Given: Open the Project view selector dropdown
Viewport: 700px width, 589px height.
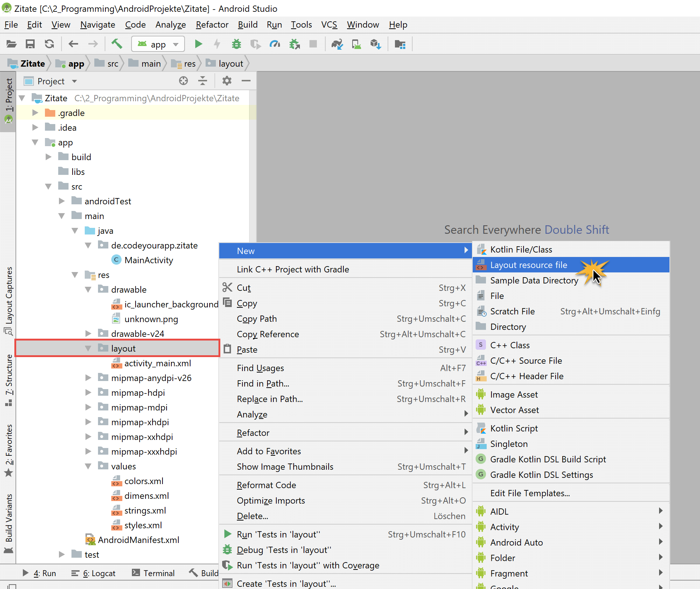Looking at the screenshot, I should [x=51, y=81].
